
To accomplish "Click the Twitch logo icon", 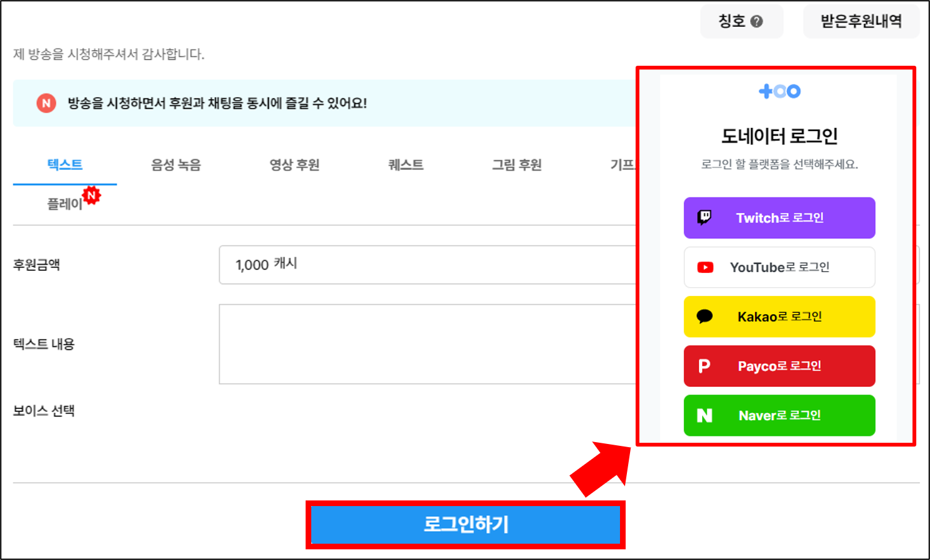I will click(705, 218).
